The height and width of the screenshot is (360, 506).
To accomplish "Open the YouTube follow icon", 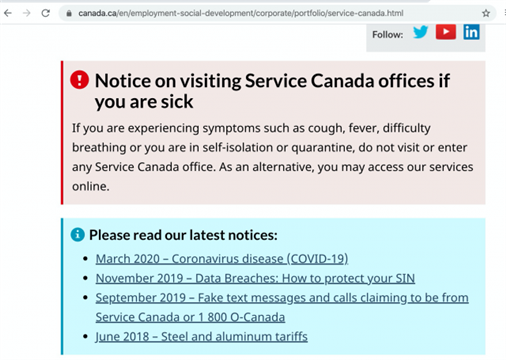I will click(x=446, y=32).
